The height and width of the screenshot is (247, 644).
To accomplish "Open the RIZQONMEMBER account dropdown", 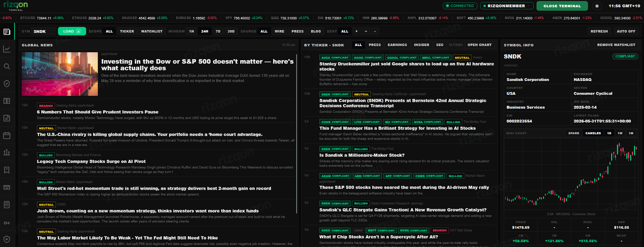I will [x=506, y=6].
